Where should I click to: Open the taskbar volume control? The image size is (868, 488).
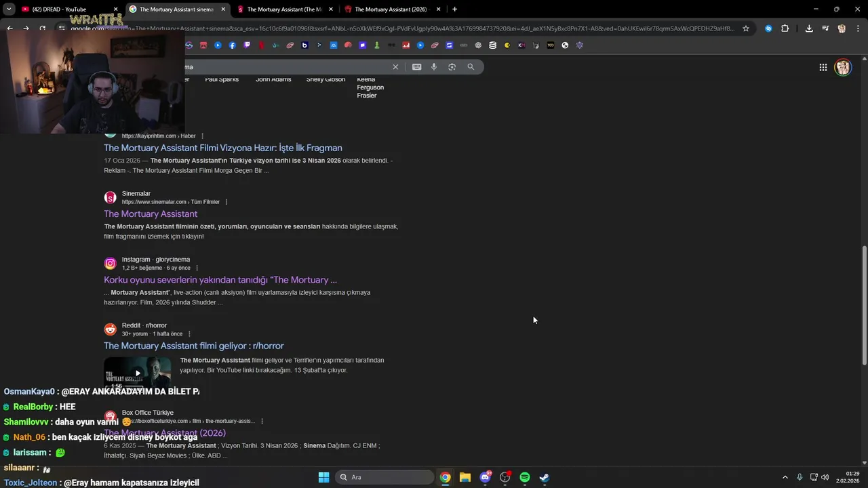tap(825, 477)
